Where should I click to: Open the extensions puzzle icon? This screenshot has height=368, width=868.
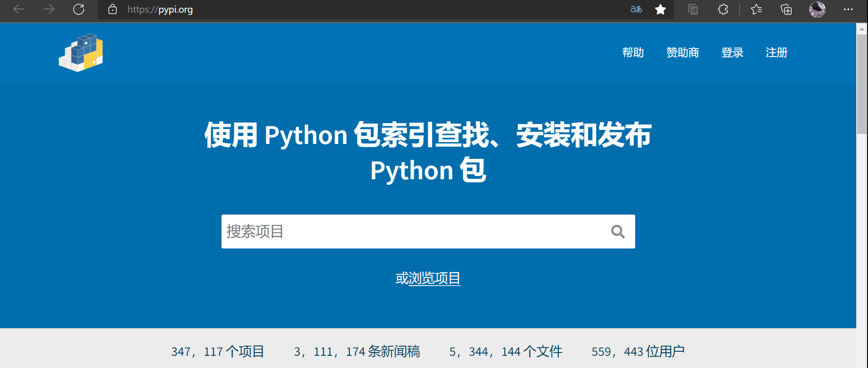(723, 9)
